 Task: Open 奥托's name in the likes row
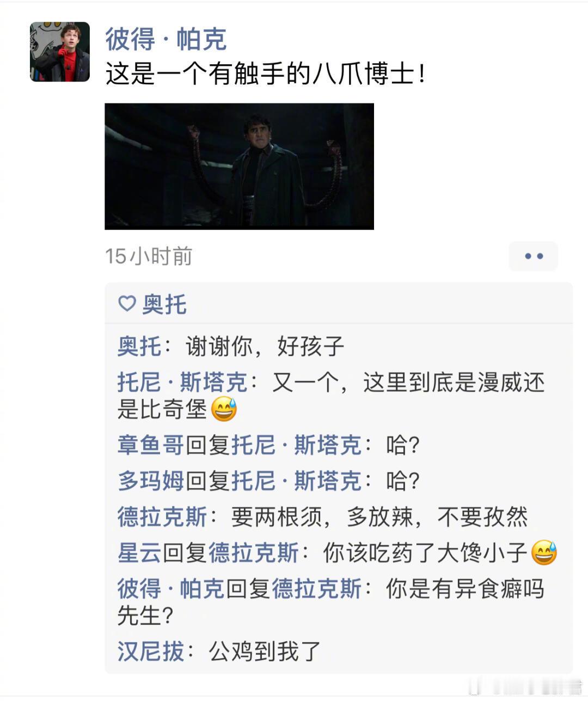pos(164,304)
